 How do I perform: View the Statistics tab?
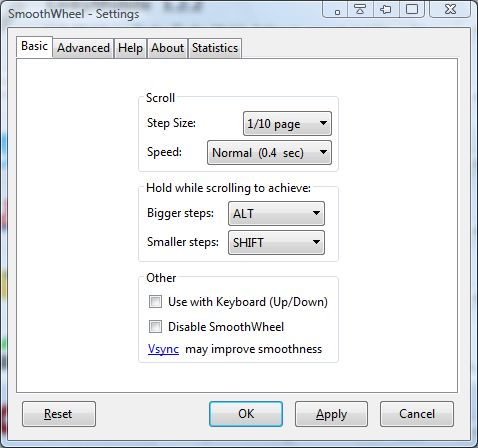coord(215,48)
